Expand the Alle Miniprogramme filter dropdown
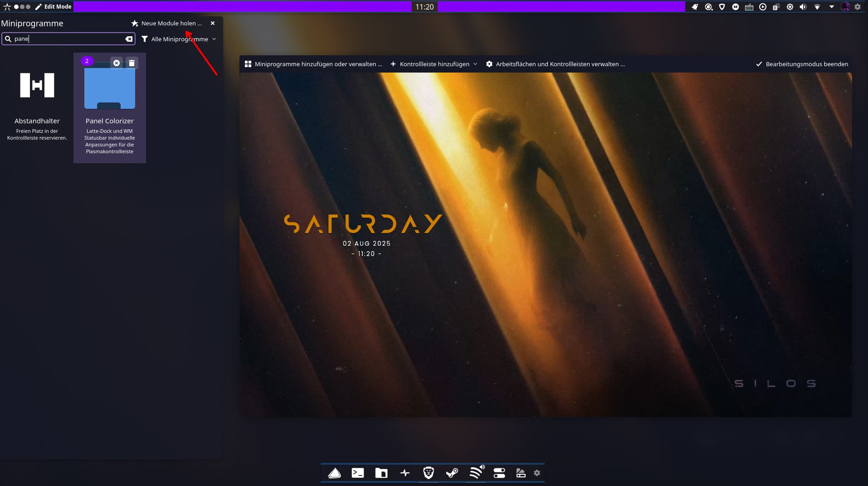The height and width of the screenshot is (486, 868). [179, 39]
